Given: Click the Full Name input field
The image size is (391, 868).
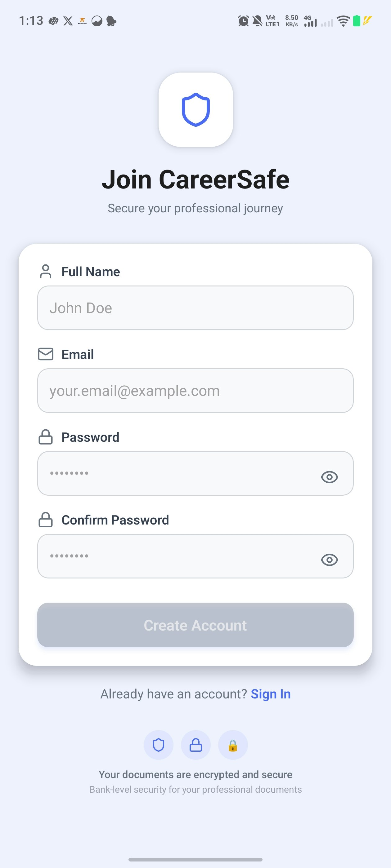Looking at the screenshot, I should [196, 308].
